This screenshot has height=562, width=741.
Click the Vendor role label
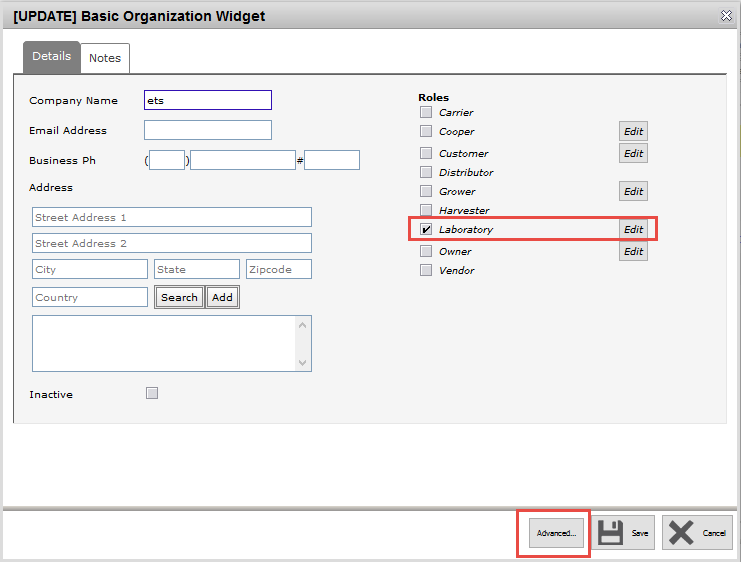click(457, 270)
